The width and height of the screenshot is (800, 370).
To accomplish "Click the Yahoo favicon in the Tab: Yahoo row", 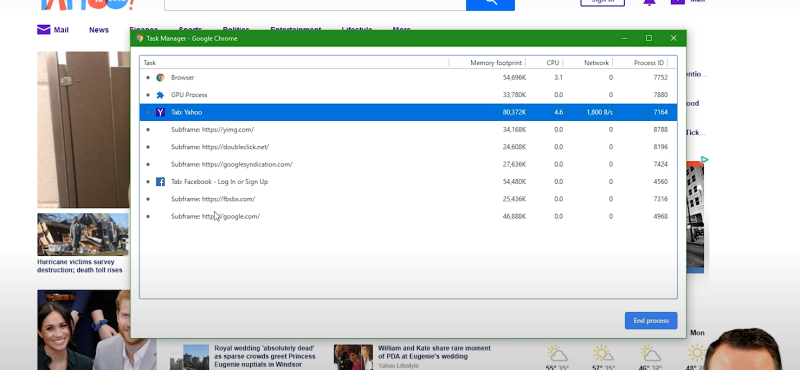I will (x=160, y=112).
